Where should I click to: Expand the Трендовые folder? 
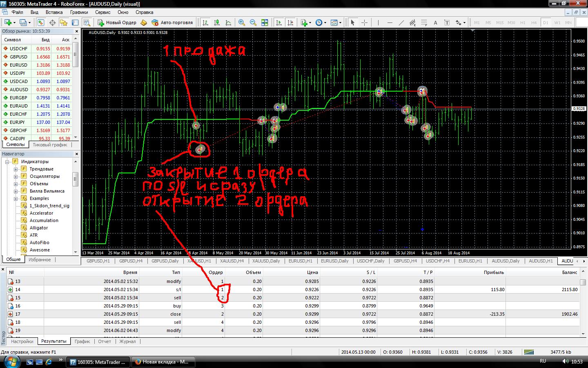click(x=16, y=169)
